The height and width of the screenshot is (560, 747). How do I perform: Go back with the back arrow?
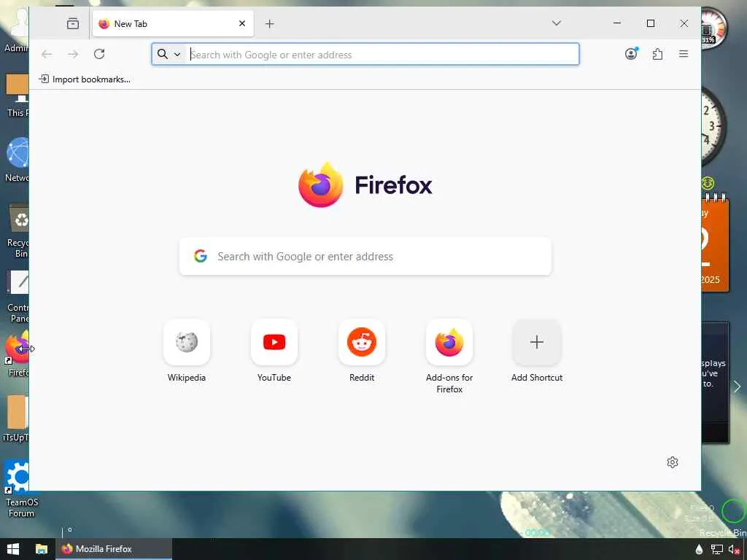click(x=47, y=54)
